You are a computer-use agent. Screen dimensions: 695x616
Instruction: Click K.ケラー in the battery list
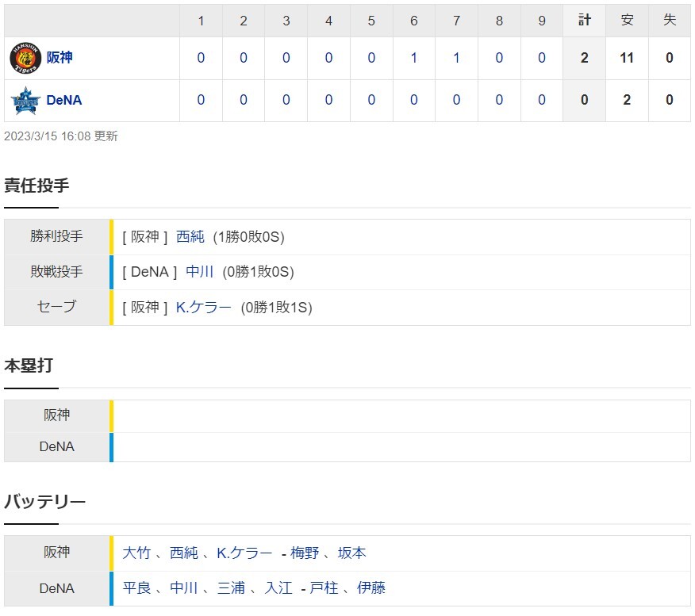[x=244, y=553]
